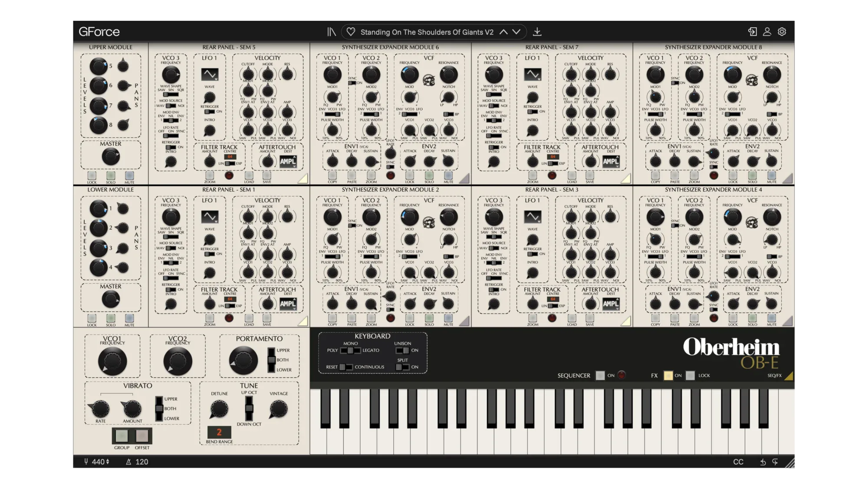The height and width of the screenshot is (489, 868).
Task: Click the tuning fork icon in status bar
Action: coord(86,462)
